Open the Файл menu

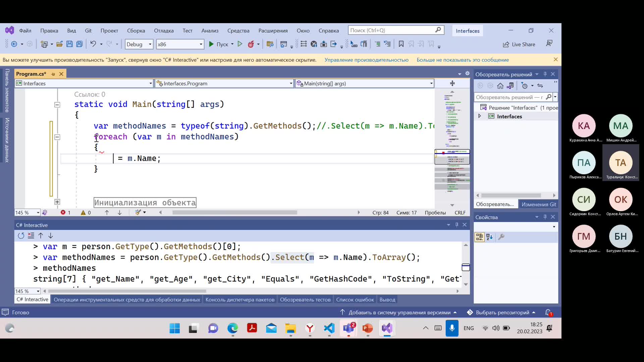coord(25,31)
